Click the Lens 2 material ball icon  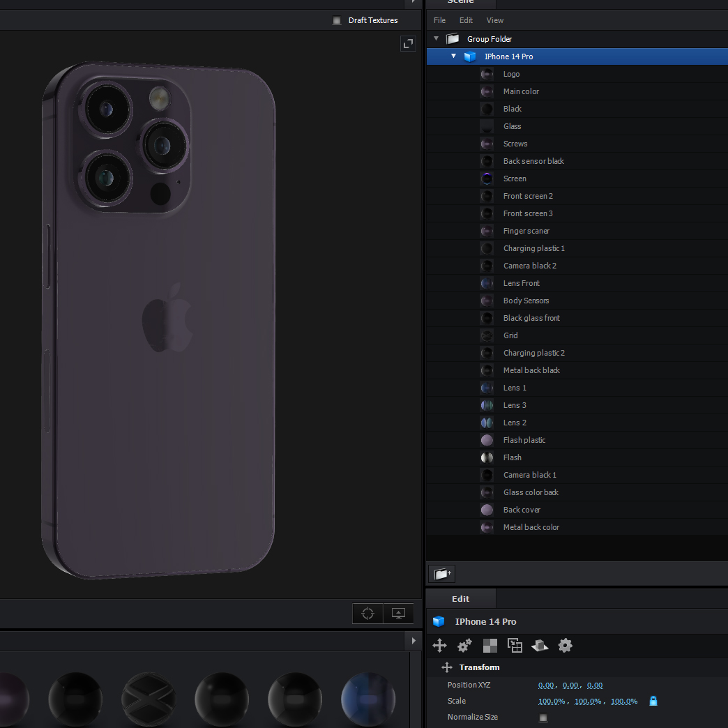point(487,423)
